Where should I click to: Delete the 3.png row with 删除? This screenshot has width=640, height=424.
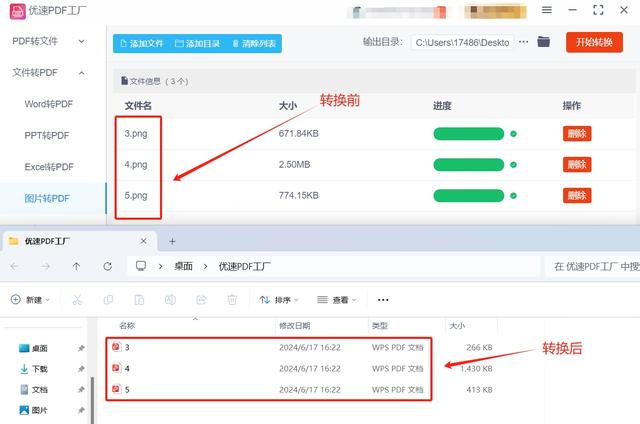tap(577, 133)
